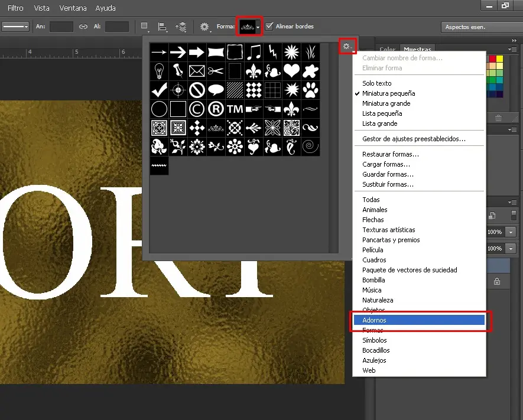Pick the heart shape
This screenshot has height=420, width=523.
pyautogui.click(x=291, y=71)
